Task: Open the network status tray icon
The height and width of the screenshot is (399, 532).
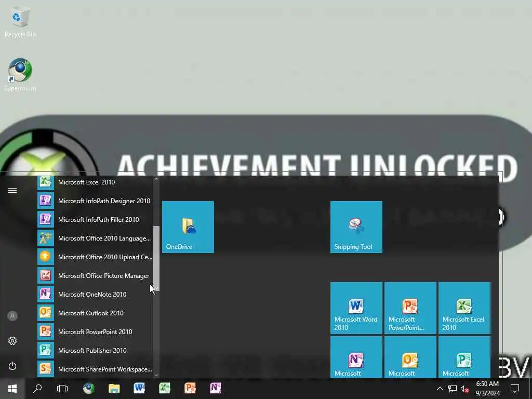Action: 453,389
